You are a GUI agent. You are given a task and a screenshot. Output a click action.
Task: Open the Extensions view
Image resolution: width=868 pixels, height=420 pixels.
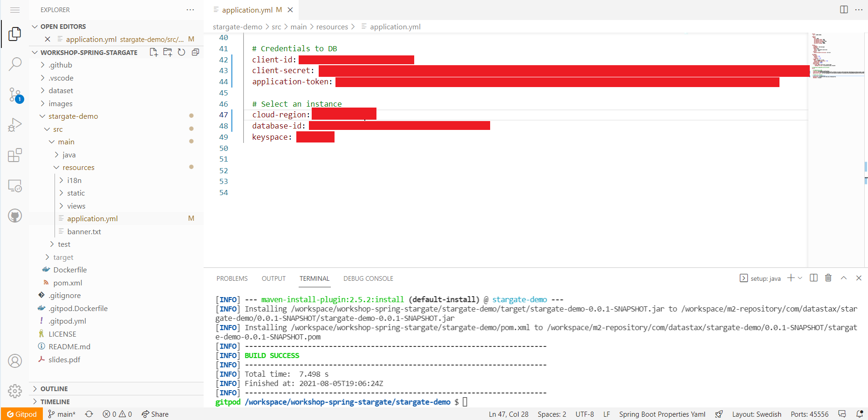coord(15,155)
